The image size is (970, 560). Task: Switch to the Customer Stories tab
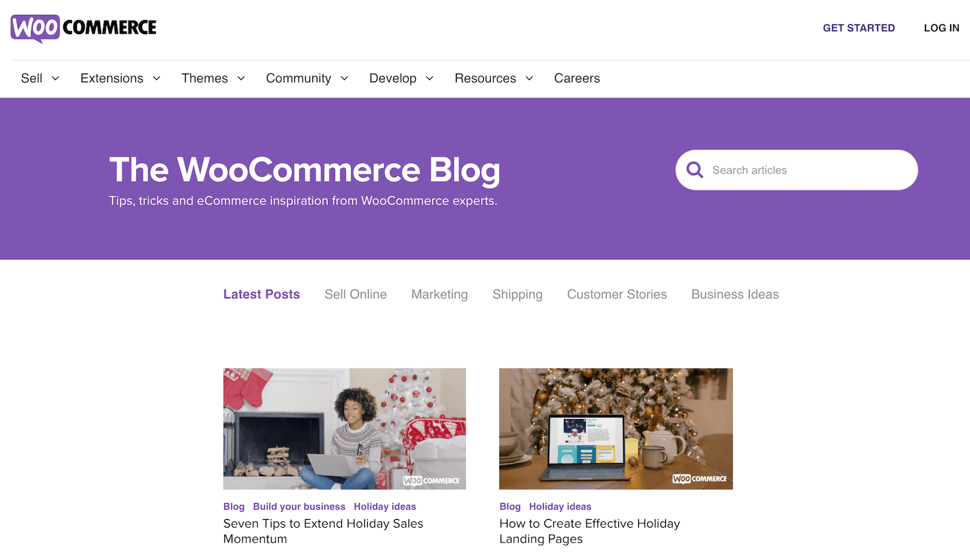616,294
